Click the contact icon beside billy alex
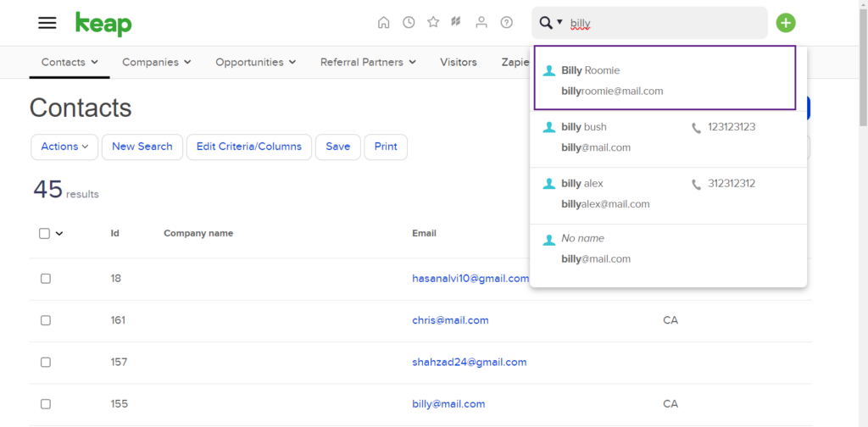The height and width of the screenshot is (427, 868). click(548, 184)
